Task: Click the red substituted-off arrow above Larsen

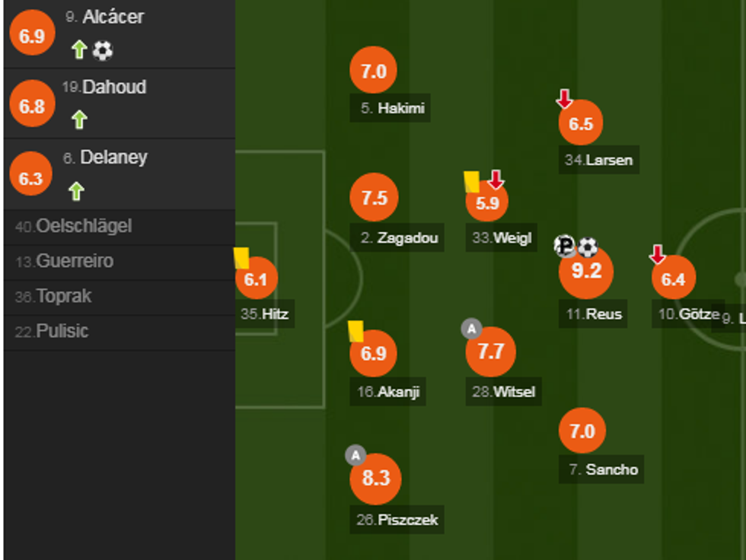Action: coord(564,98)
